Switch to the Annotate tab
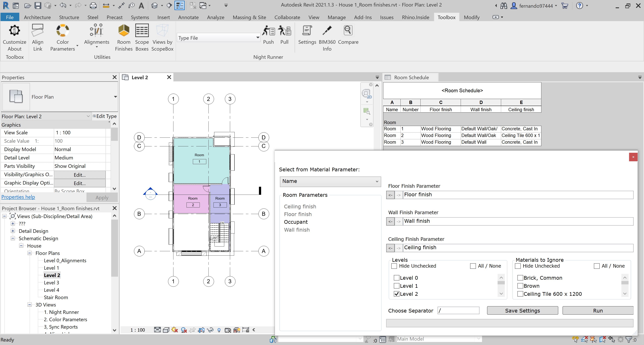 tap(188, 17)
